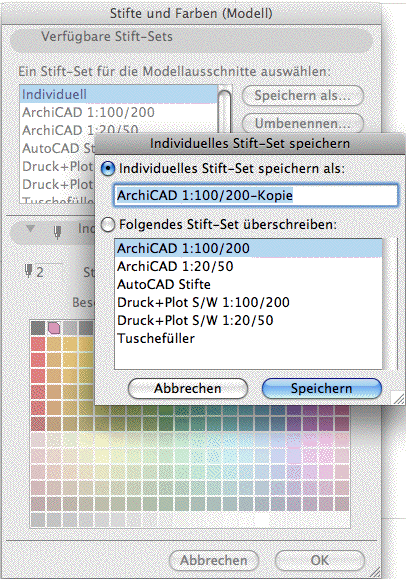This screenshot has width=406, height=579.
Task: Choose 'Druck+Plot S/W 1:100/200' in overwrite list
Action: click(x=248, y=302)
